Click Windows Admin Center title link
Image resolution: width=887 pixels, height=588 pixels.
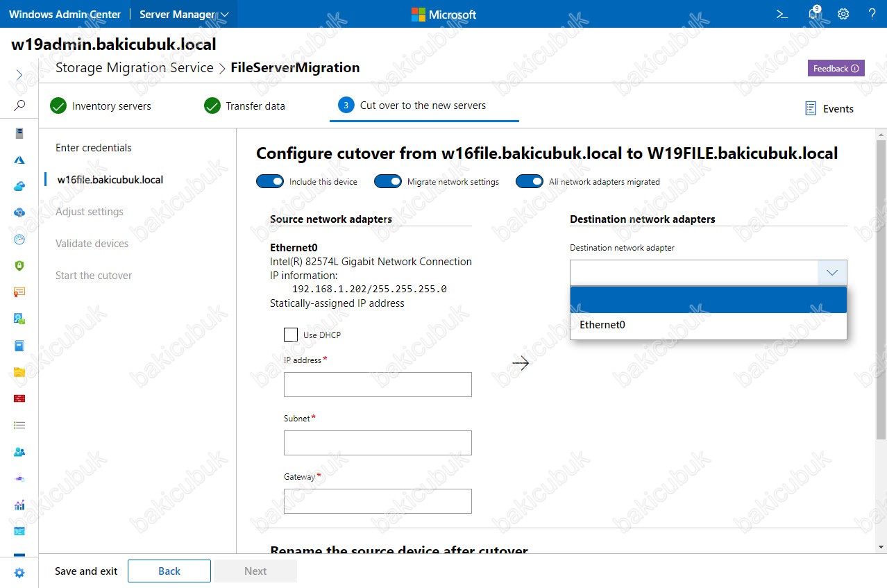[x=65, y=14]
